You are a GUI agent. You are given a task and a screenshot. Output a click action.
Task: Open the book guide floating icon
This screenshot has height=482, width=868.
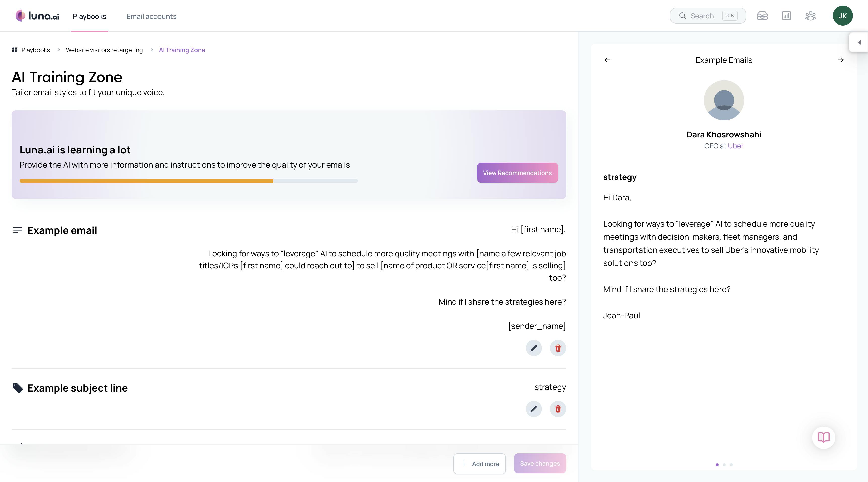pos(823,437)
